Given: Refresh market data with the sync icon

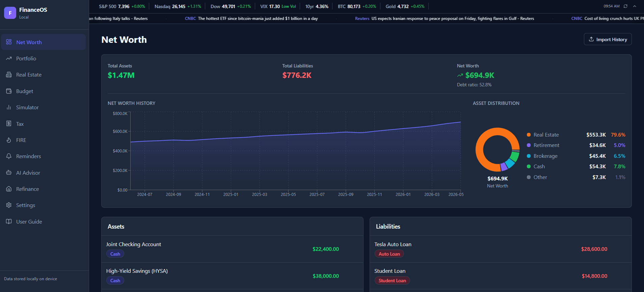Looking at the screenshot, I should 625,6.
